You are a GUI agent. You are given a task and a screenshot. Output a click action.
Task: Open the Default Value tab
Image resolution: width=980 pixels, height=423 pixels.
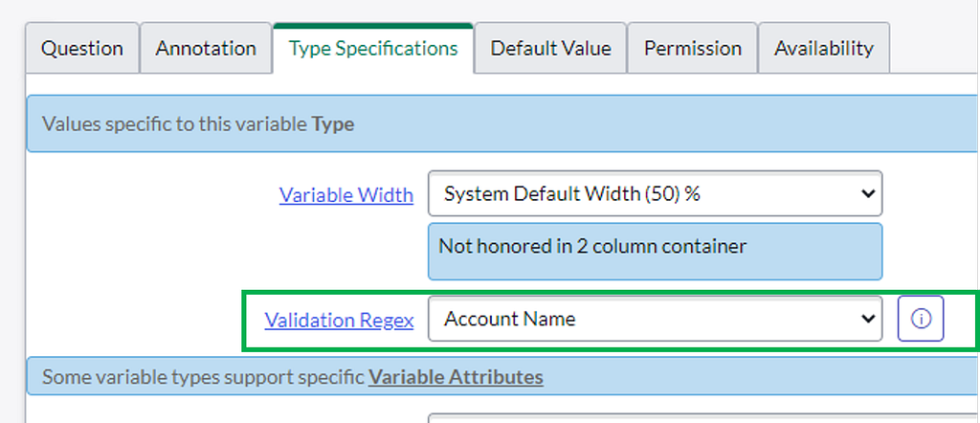coord(550,48)
